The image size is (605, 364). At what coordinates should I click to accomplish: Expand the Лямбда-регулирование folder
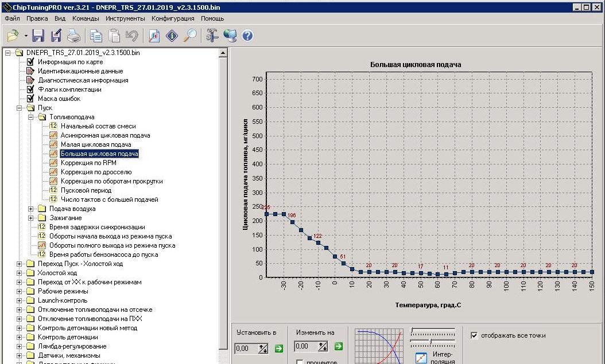[20, 346]
